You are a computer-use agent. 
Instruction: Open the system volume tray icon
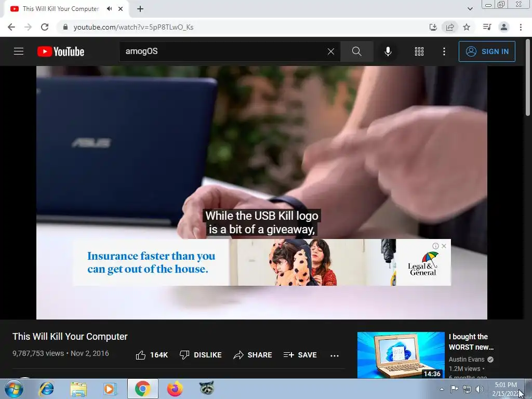(x=479, y=389)
